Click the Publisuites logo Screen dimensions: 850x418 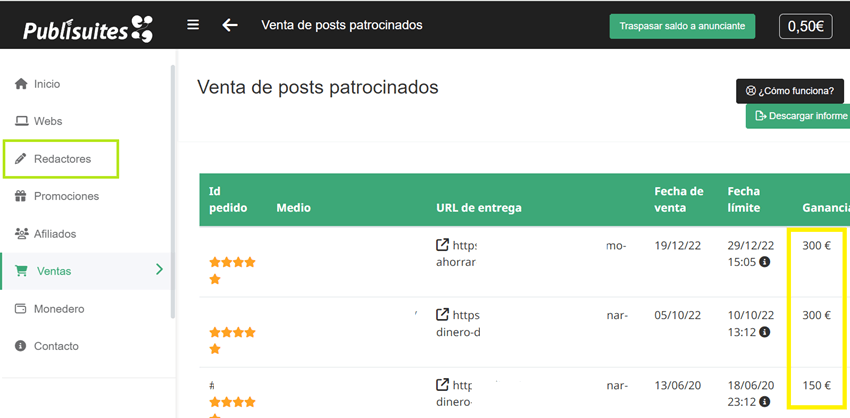88,29
